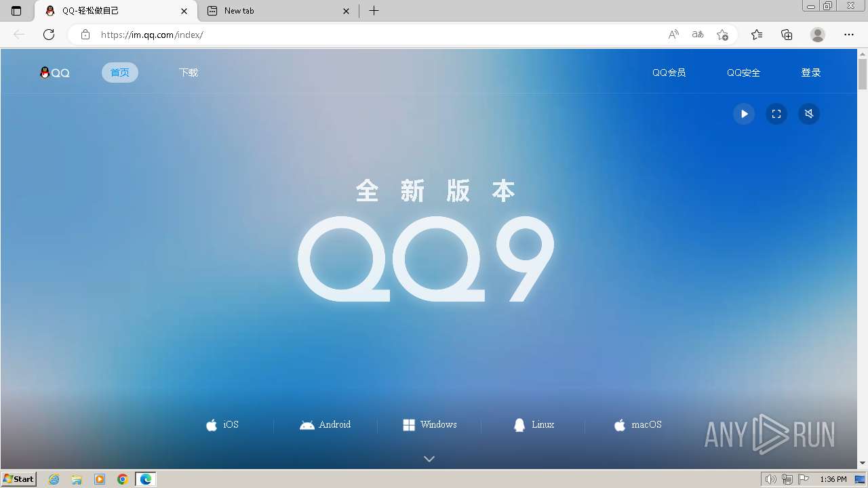Open QQ会员 link
868x488 pixels.
point(669,73)
